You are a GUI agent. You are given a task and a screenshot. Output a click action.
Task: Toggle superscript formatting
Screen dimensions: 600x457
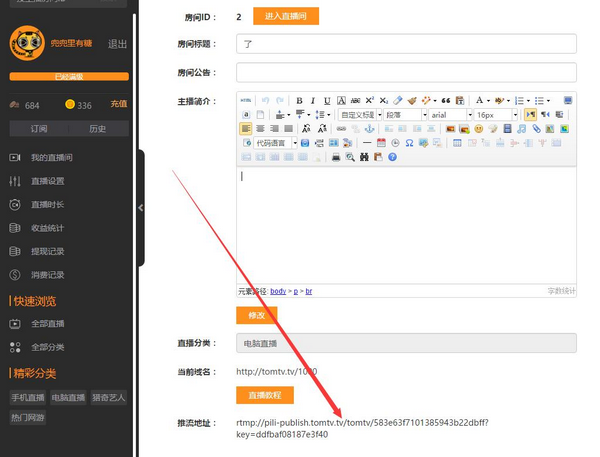pos(369,101)
